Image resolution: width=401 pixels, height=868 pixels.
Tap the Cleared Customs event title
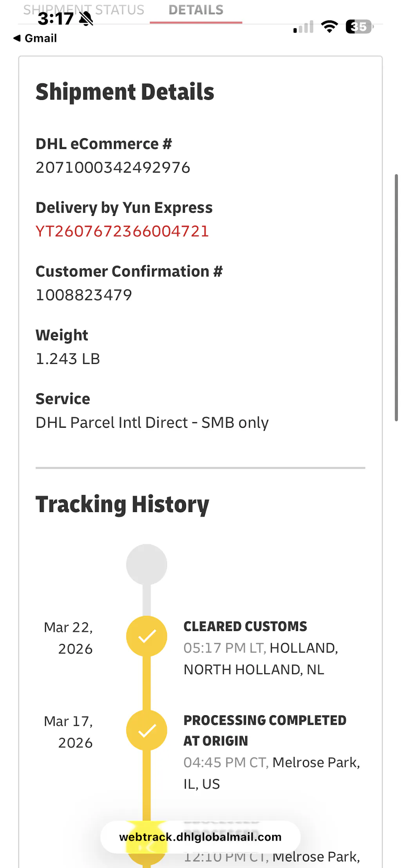tap(245, 626)
